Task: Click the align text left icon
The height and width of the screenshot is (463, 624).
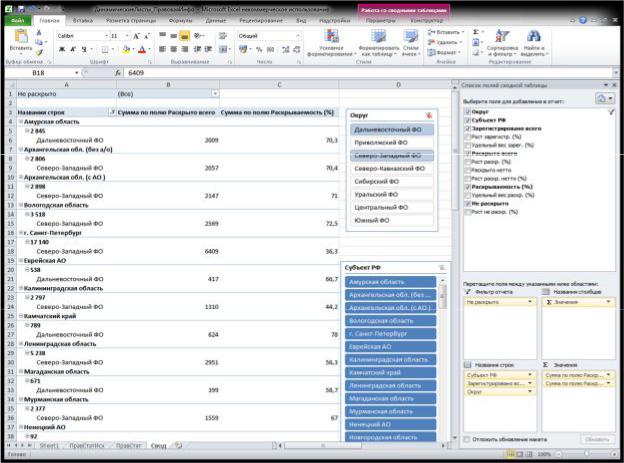Action: pos(162,49)
